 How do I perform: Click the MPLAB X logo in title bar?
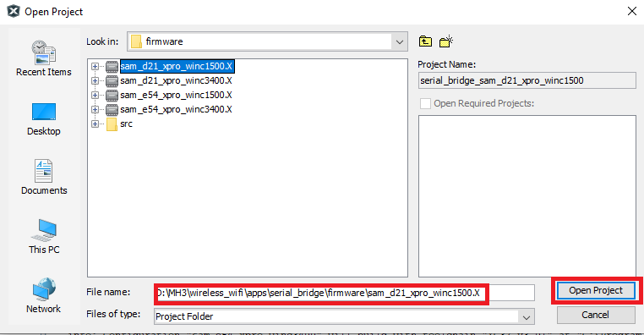tap(14, 12)
